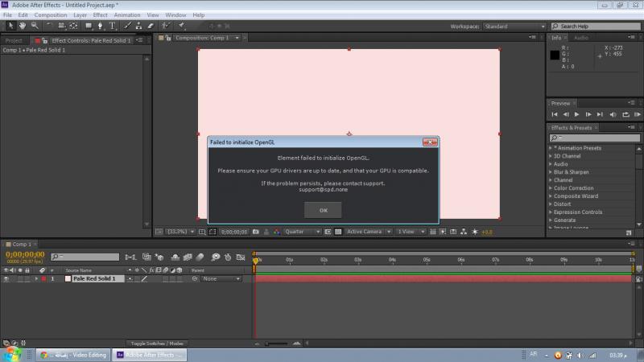
Task: Click Toggle Switches / Modes button
Action: 157,343
